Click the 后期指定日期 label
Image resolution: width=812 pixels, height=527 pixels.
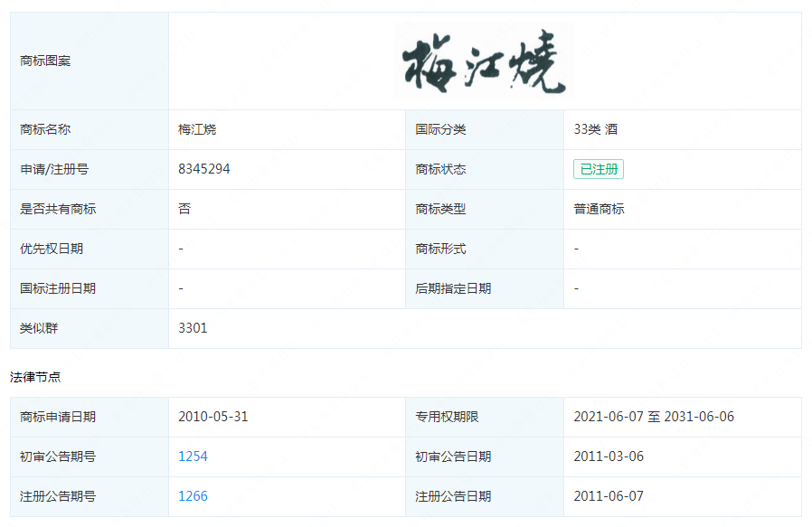(x=453, y=288)
